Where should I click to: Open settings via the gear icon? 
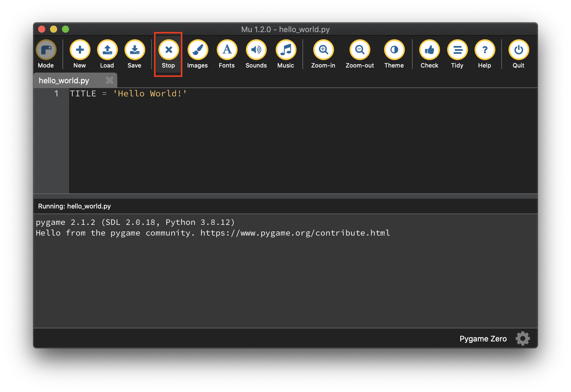coord(522,338)
